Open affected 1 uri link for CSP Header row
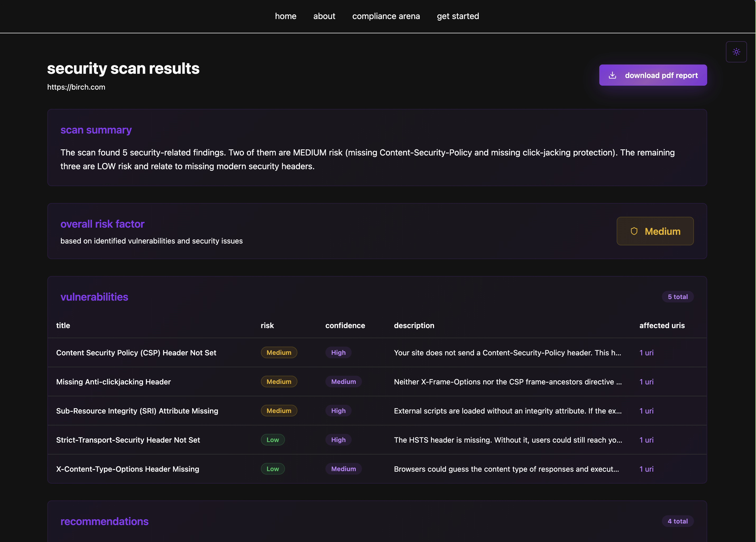756x542 pixels. 646,353
